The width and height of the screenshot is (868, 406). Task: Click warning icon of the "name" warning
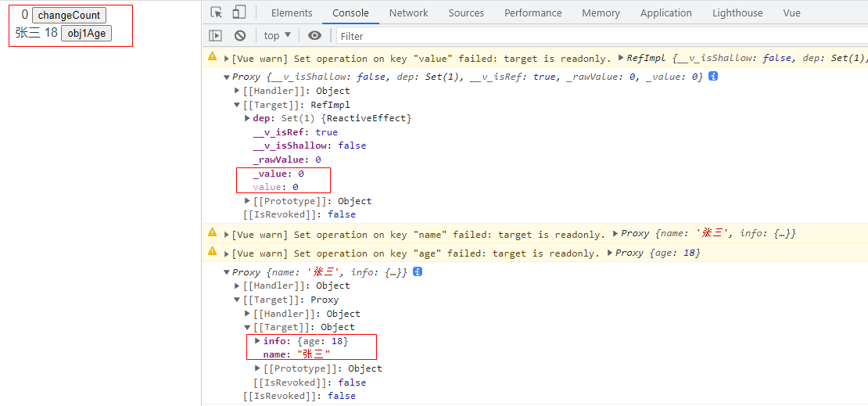pos(212,232)
